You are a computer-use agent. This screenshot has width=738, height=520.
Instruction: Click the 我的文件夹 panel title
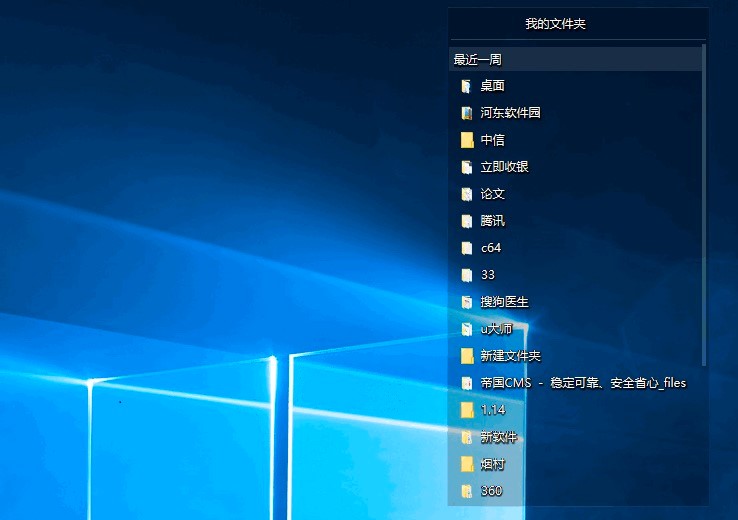pyautogui.click(x=555, y=24)
